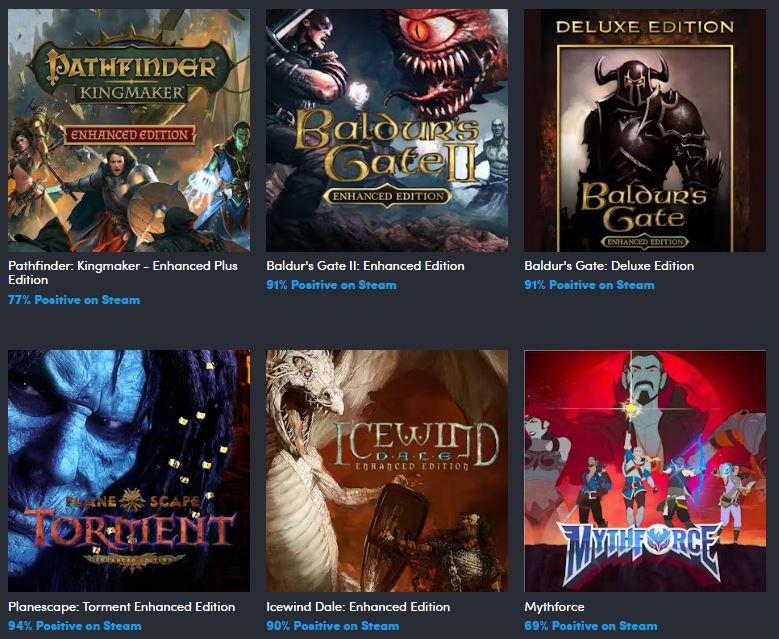The image size is (779, 639).
Task: Open the Icewind Dale cover art
Action: pos(387,471)
